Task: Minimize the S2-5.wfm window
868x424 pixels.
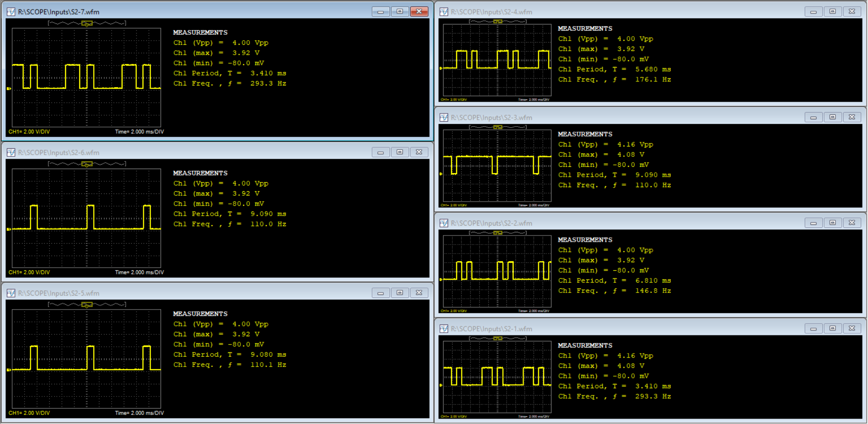Action: tap(381, 293)
